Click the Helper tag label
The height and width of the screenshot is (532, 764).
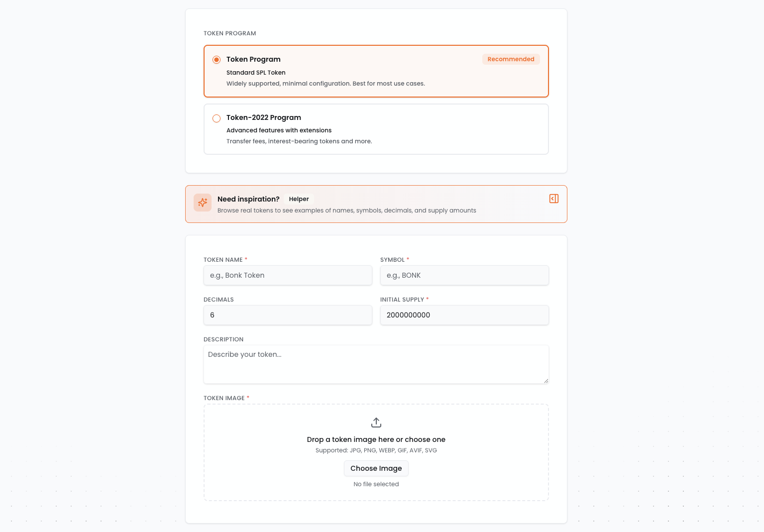click(x=299, y=199)
